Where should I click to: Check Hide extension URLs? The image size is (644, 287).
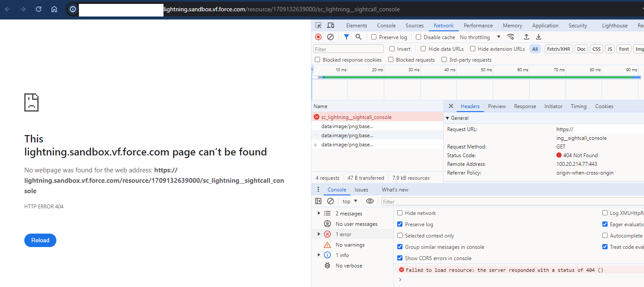tap(473, 49)
